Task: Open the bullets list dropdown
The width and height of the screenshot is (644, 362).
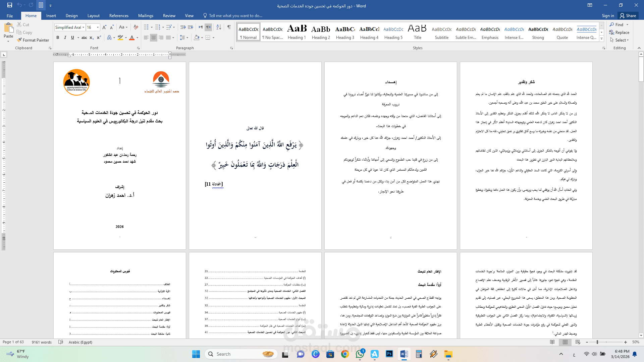Action: click(x=152, y=27)
